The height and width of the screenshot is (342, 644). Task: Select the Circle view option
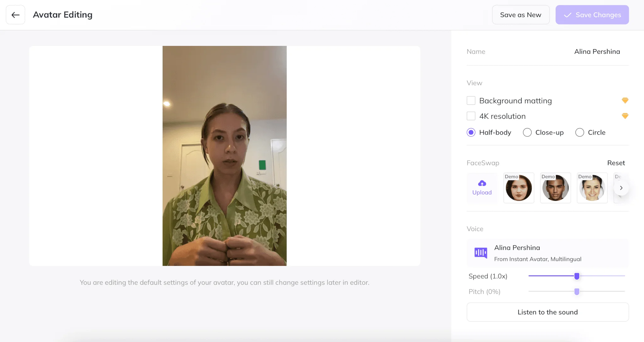tap(580, 132)
